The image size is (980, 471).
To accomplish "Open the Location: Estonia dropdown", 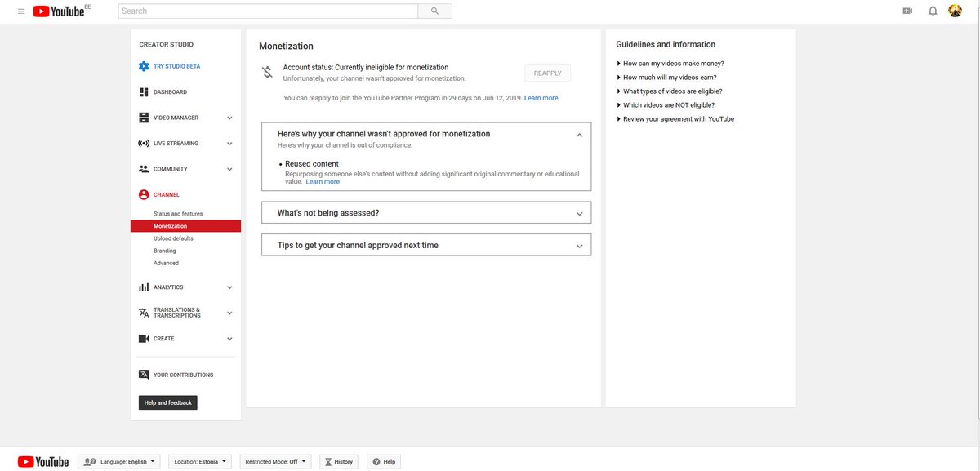I will (x=201, y=462).
